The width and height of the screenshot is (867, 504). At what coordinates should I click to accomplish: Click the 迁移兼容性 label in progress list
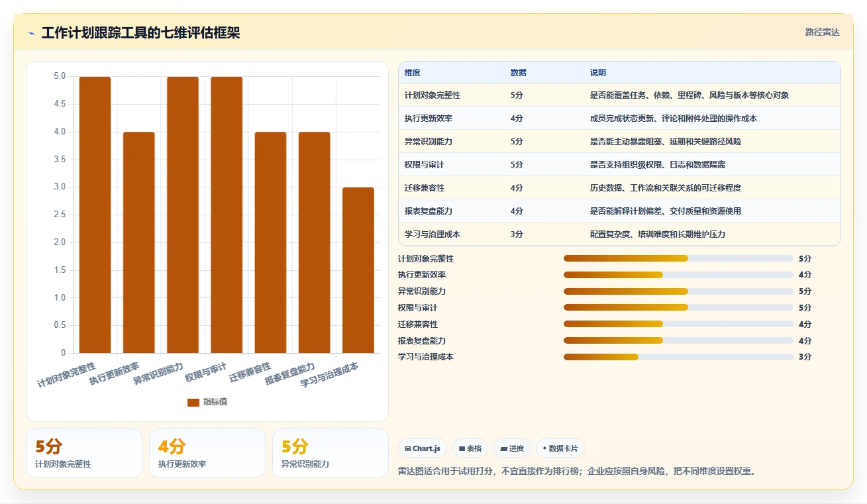[418, 324]
